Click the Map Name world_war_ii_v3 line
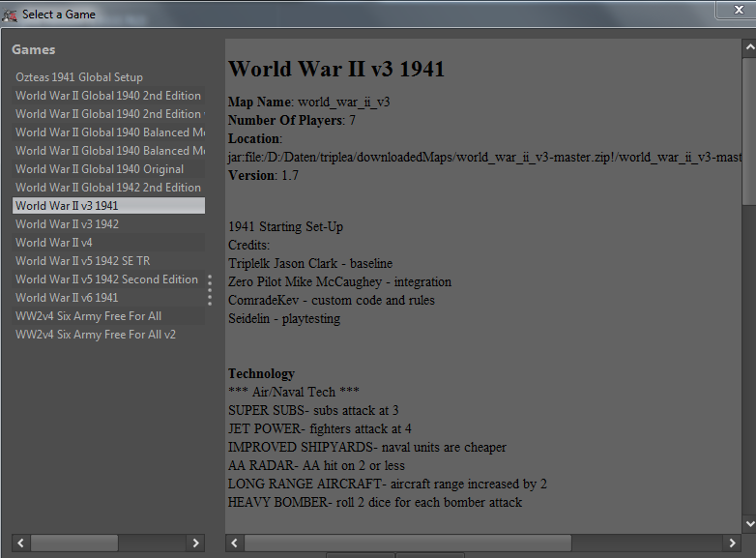The width and height of the screenshot is (756, 558). tap(309, 103)
